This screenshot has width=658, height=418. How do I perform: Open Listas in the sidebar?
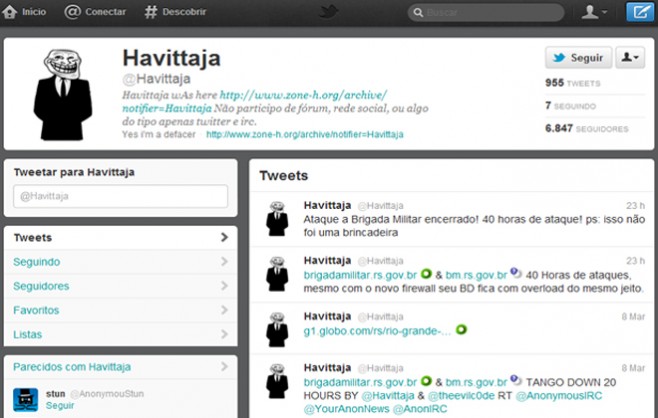point(28,334)
